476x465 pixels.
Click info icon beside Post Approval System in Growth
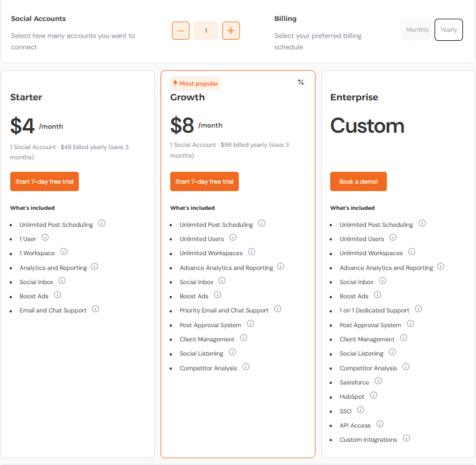click(x=250, y=324)
